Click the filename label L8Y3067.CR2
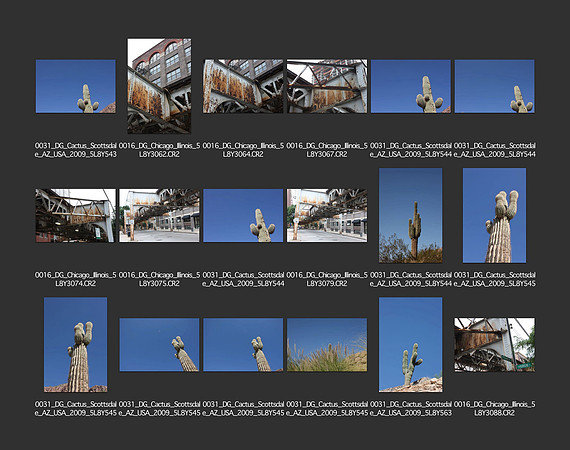Viewport: 570px width, 450px height. 327,150
